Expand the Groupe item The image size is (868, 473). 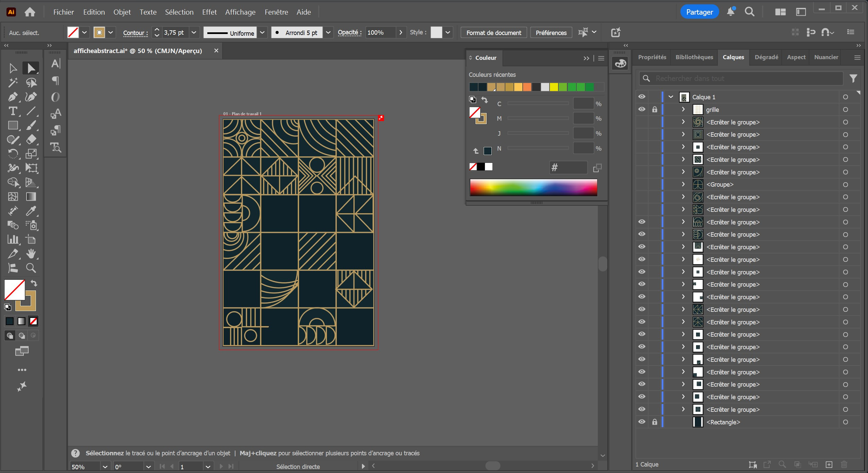[683, 184]
